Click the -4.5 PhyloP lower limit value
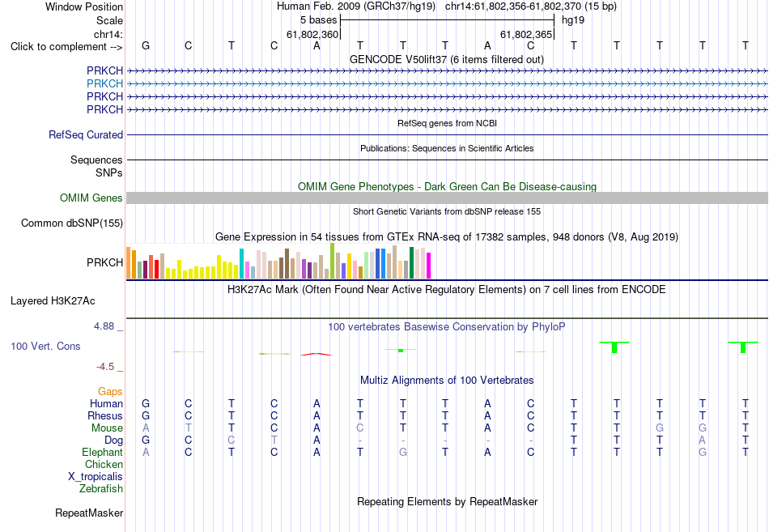 105,367
